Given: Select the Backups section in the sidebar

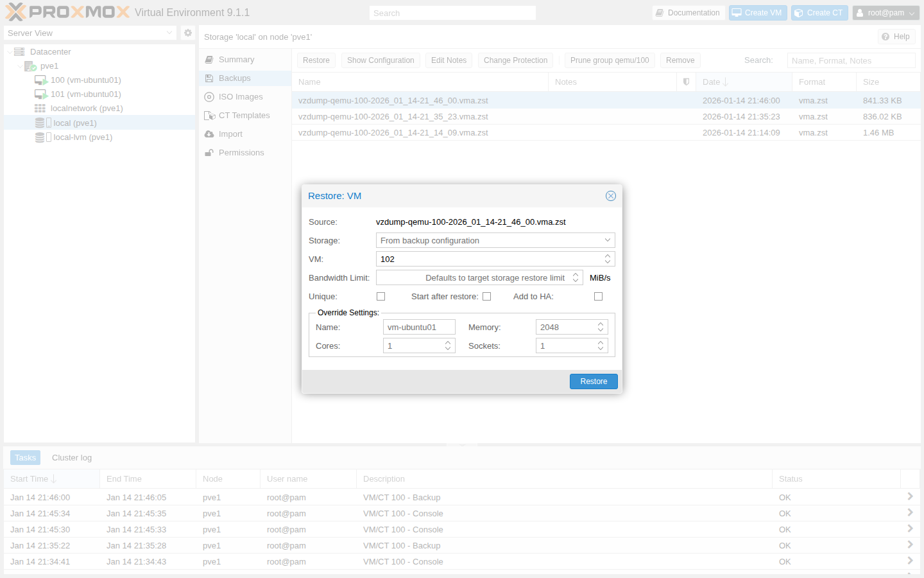Looking at the screenshot, I should [x=234, y=78].
